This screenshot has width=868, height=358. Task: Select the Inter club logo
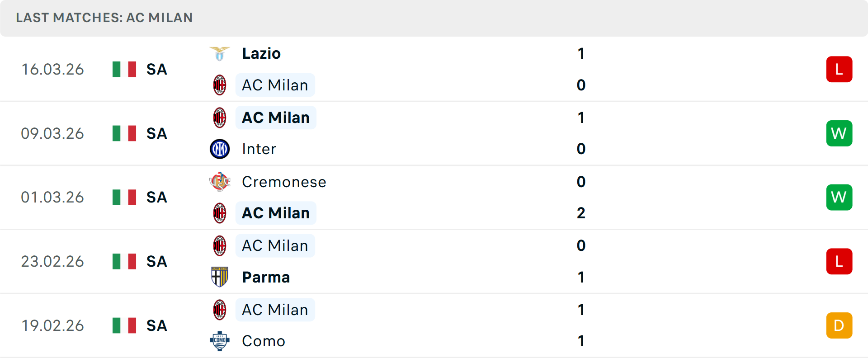220,149
